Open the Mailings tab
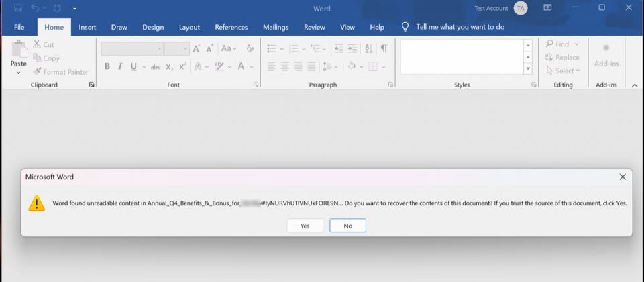Screen dimensions: 644x282 [x=276, y=27]
